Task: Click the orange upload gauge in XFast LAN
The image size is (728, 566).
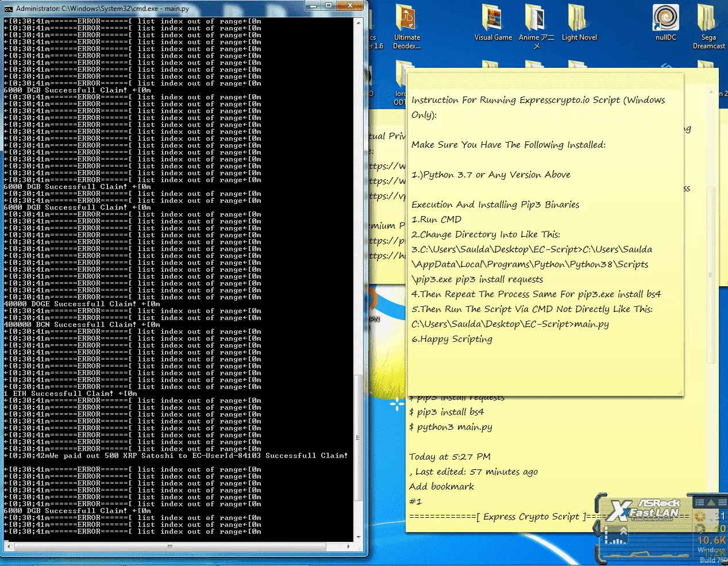Action: point(700,517)
